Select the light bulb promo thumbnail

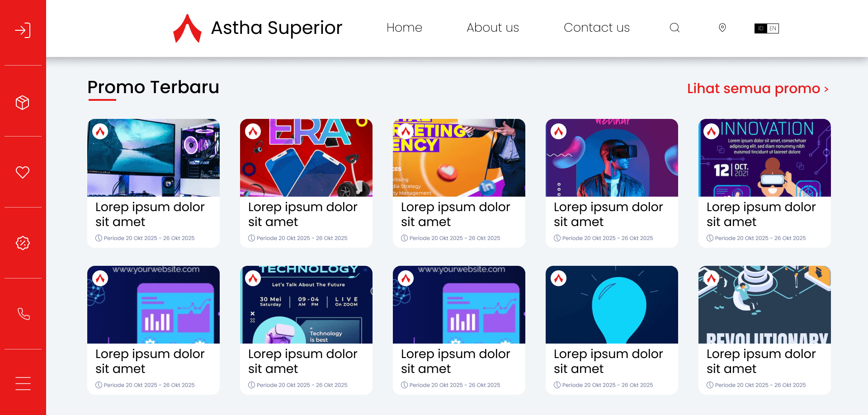[612, 305]
